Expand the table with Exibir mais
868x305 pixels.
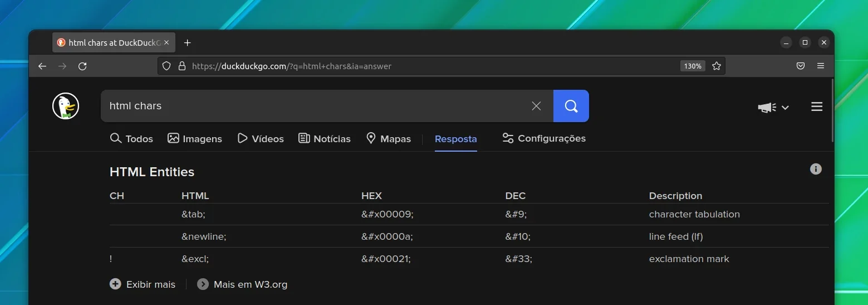143,284
